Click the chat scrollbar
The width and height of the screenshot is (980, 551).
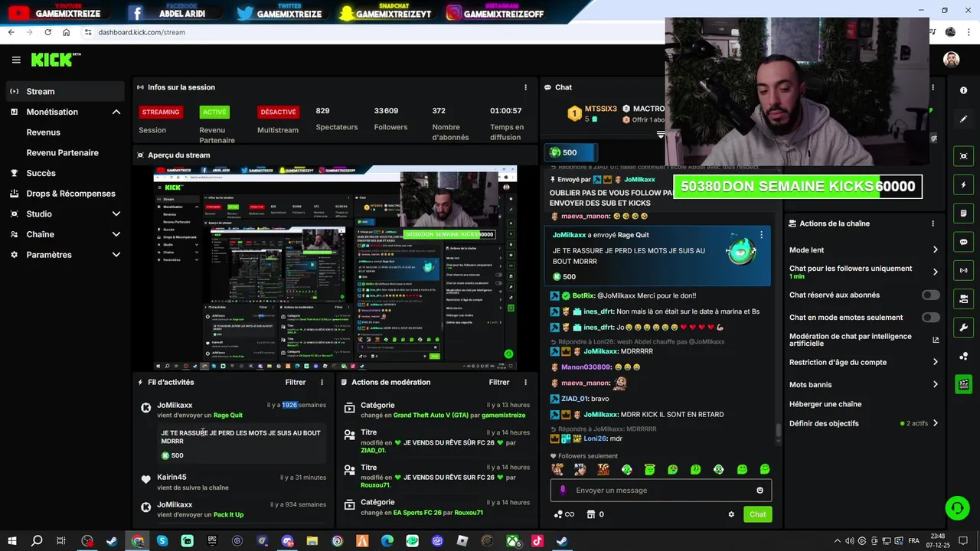(x=778, y=431)
